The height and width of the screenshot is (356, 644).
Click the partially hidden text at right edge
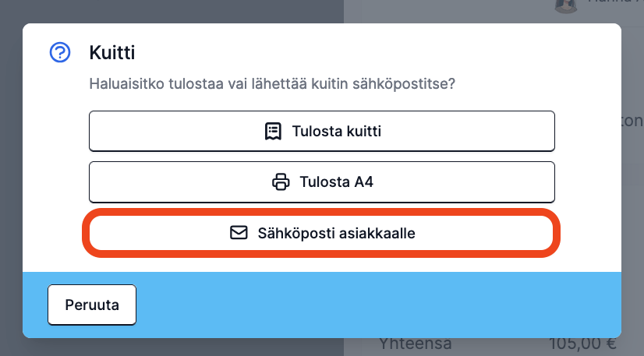632,121
